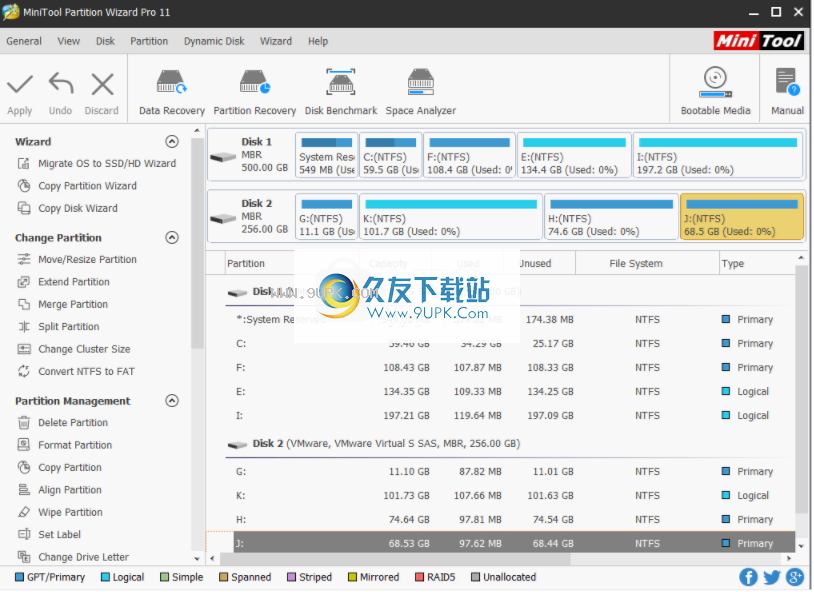Click the Partition column header
Viewport: 814px width, 592px height.
pyautogui.click(x=246, y=263)
